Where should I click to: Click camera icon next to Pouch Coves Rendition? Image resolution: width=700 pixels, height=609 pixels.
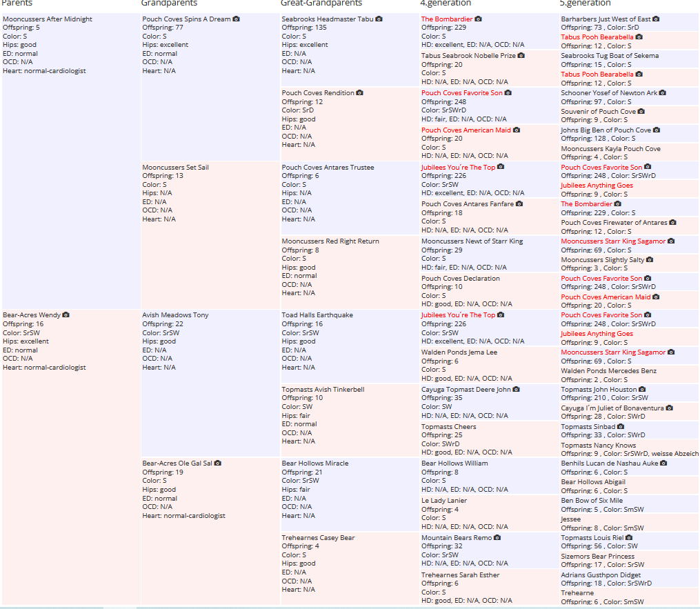coord(359,93)
